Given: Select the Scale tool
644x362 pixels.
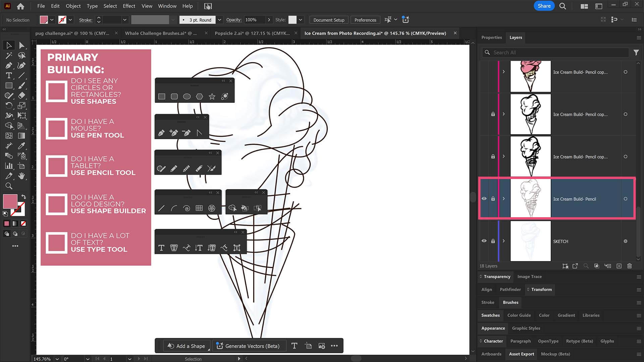Looking at the screenshot, I should click(22, 106).
